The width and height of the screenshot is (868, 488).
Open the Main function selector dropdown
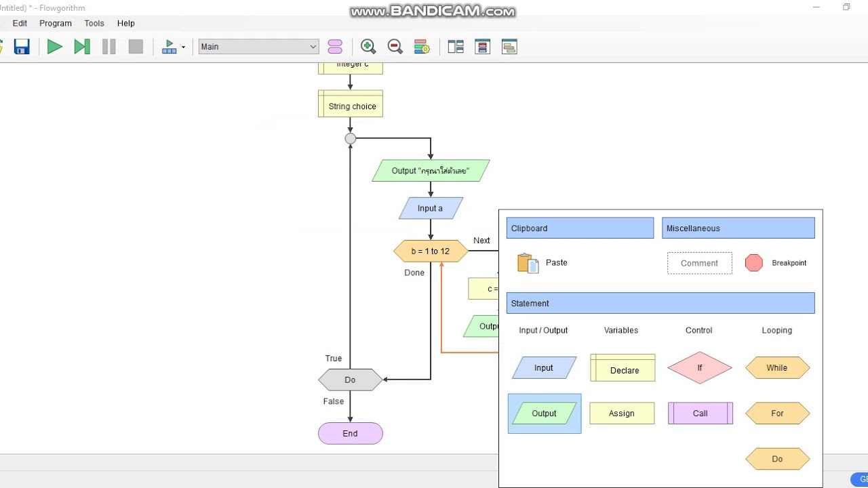coord(258,47)
